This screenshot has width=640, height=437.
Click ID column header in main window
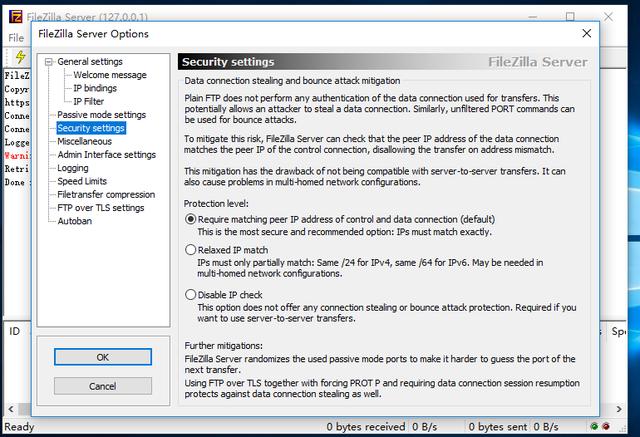tap(14, 331)
